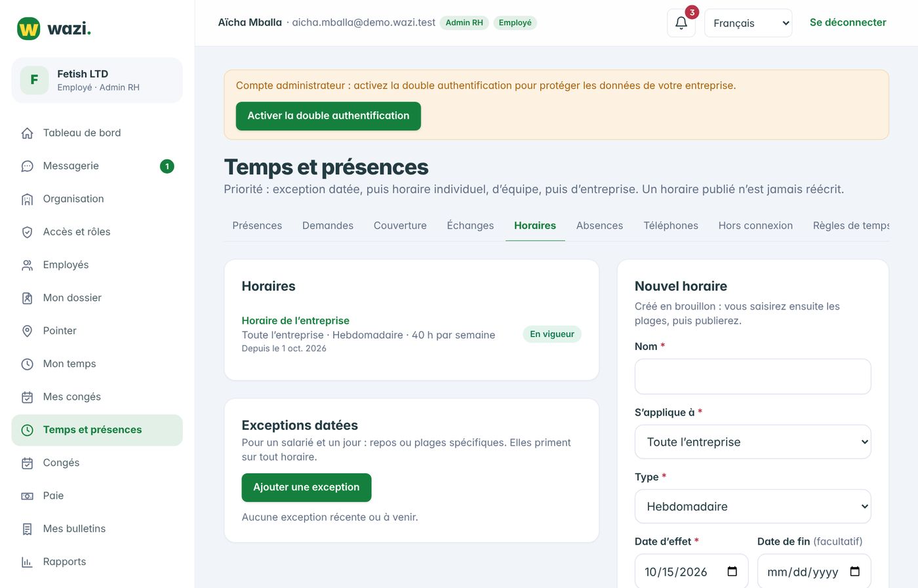918x588 pixels.
Task: Open the Français language dropdown
Action: [748, 23]
